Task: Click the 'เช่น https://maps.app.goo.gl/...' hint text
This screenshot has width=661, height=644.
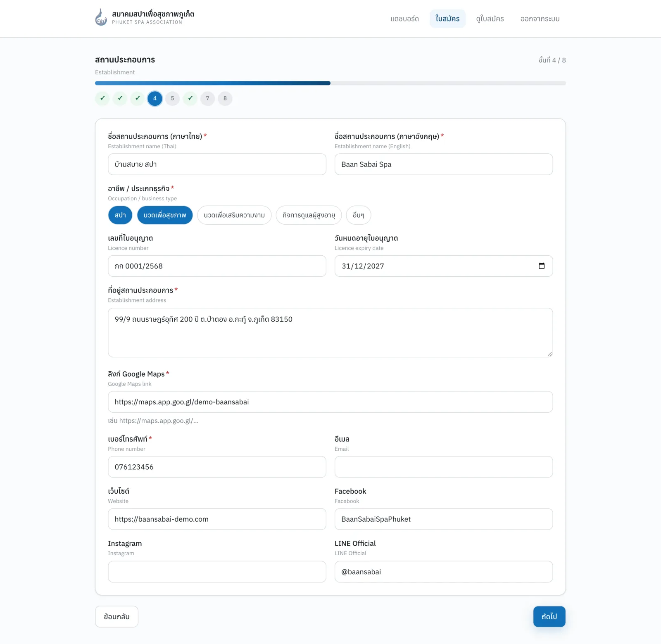Action: [x=153, y=421]
